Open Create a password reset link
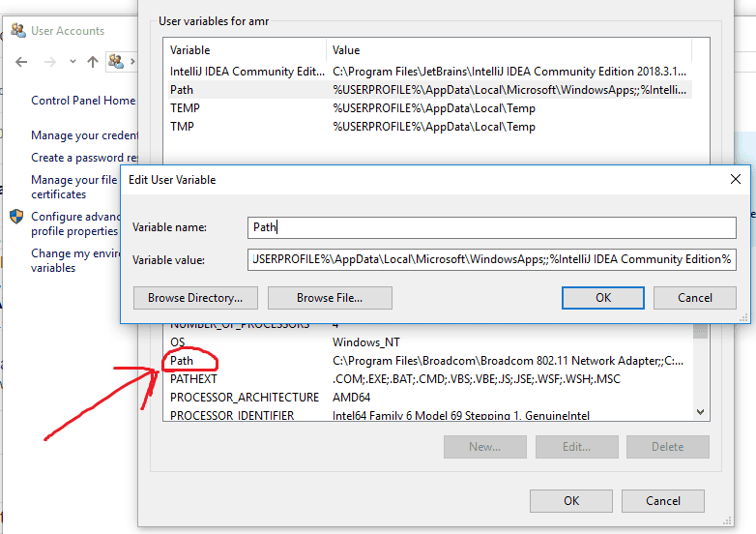 coord(84,158)
